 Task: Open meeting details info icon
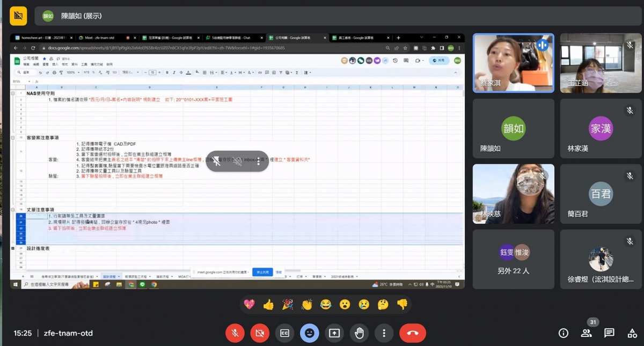pos(563,333)
